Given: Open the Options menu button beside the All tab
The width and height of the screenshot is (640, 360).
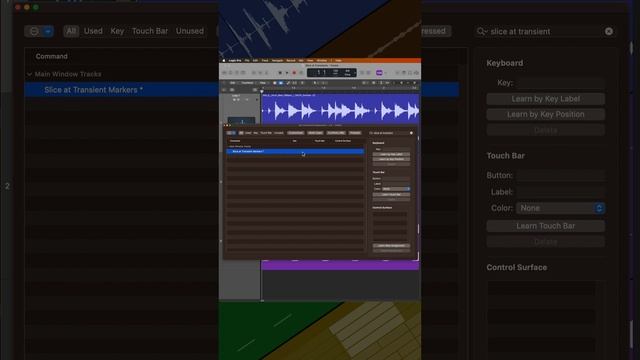Looking at the screenshot, I should tap(39, 31).
